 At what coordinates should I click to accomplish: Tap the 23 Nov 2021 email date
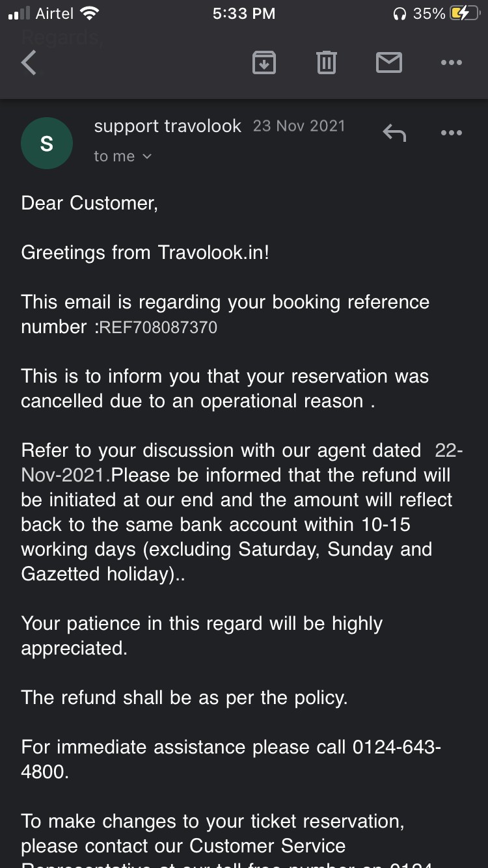tap(299, 126)
